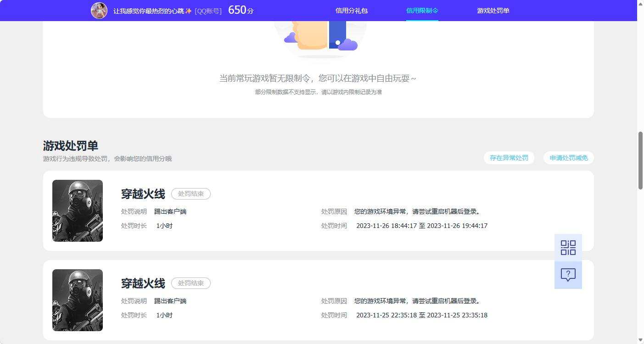644x344 pixels.
Task: Click 穿越火线 title of 2023-11-25 record
Action: pyautogui.click(x=143, y=283)
